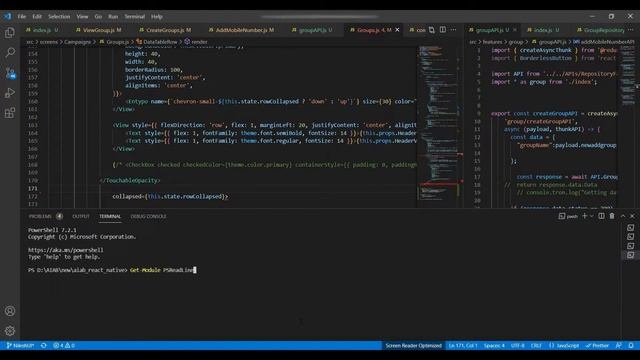Viewport: 640px width, 360px height.
Task: Close the bottom panel
Action: 632,216
